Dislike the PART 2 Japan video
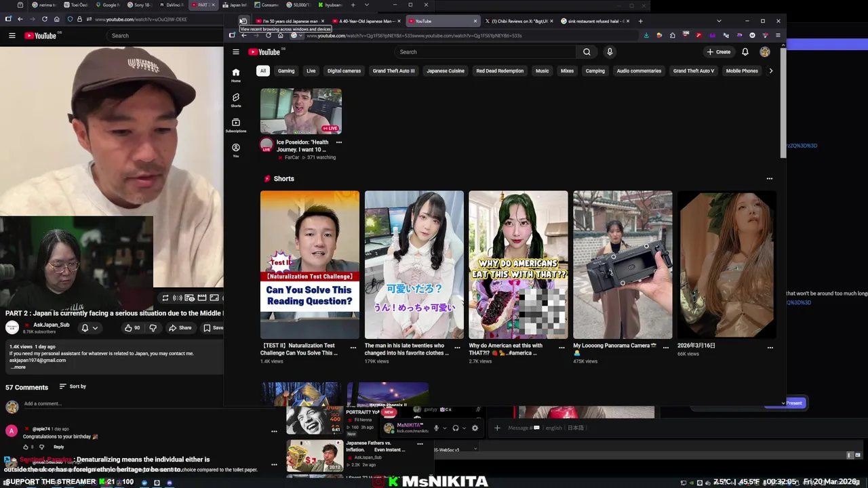 point(153,328)
